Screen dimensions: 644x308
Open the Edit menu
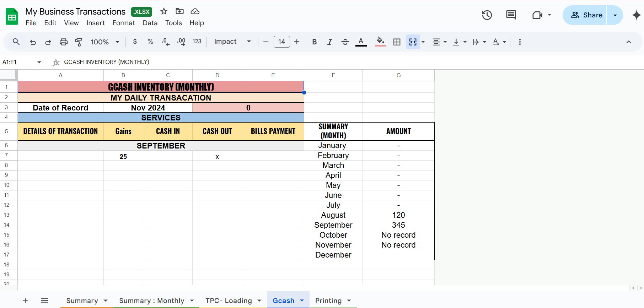50,23
